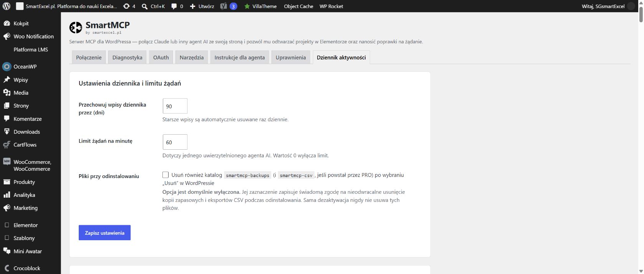Click the Mini Awatar sidebar icon
This screenshot has height=274, width=644.
coord(7,251)
